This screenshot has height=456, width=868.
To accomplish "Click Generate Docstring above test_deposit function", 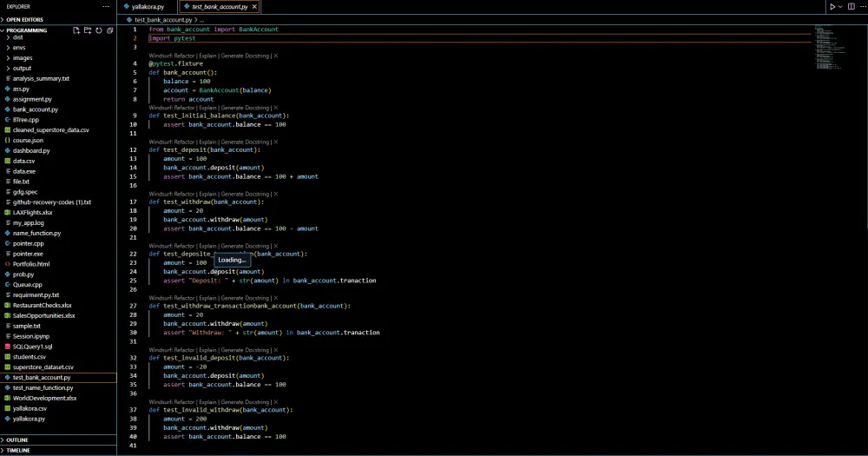I will (245, 142).
